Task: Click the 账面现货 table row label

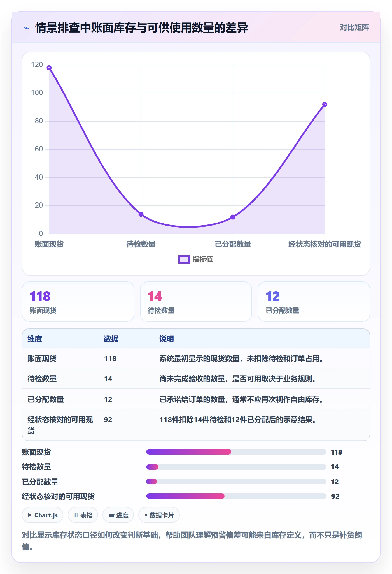Action: [x=42, y=358]
